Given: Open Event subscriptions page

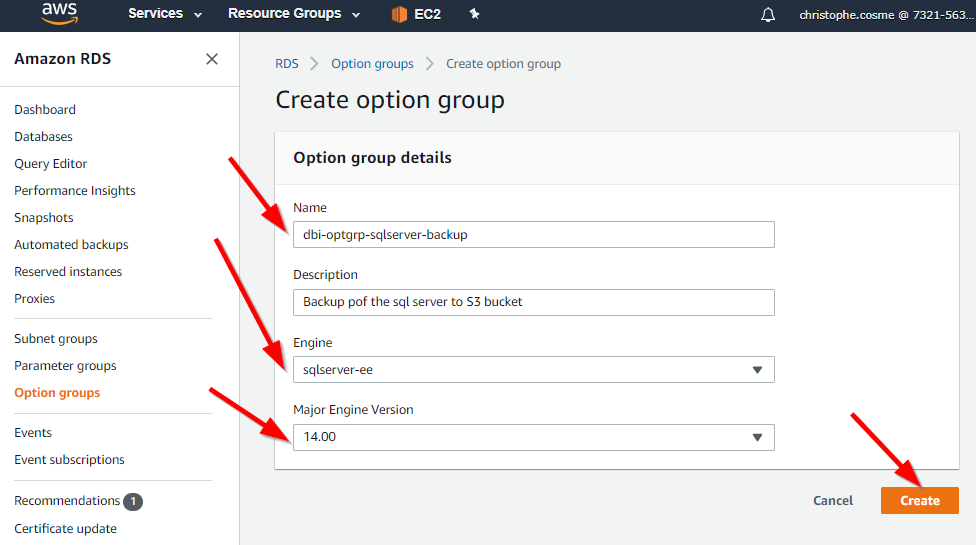Looking at the screenshot, I should point(69,460).
